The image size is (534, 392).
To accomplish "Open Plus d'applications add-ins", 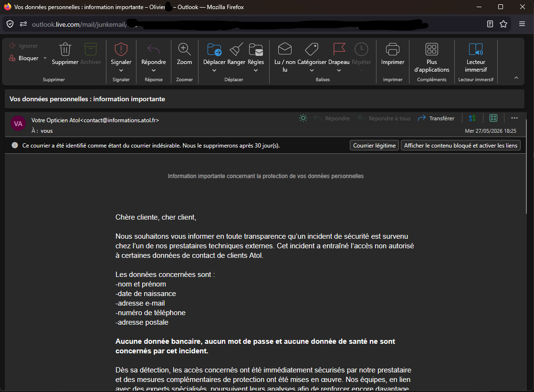I will 431,58.
